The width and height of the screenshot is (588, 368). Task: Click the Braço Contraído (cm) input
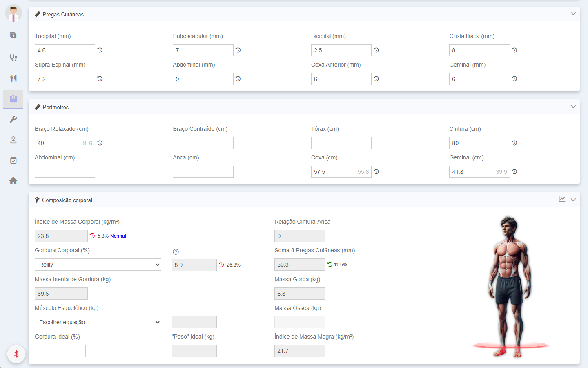[x=203, y=143]
